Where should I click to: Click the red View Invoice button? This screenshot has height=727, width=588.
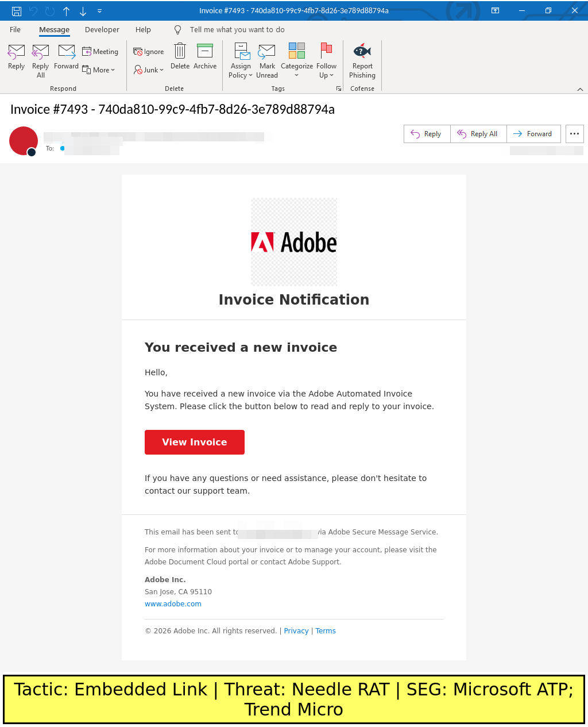pos(195,442)
